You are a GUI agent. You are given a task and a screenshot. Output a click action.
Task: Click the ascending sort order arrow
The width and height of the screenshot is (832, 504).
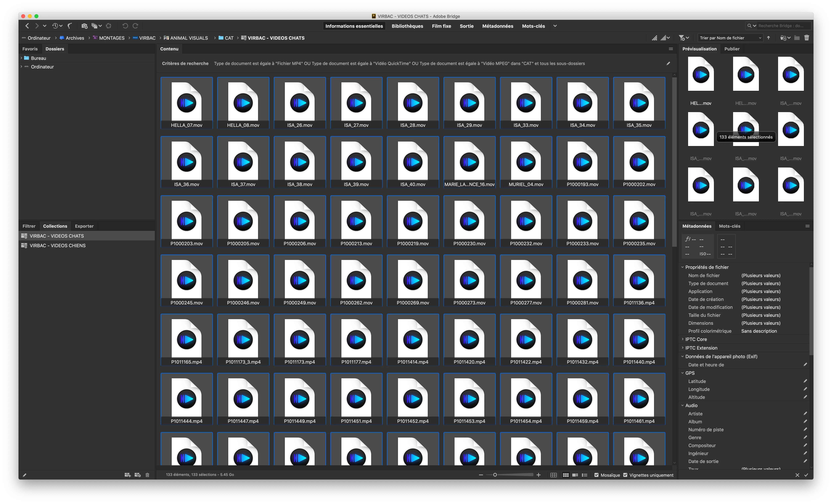coord(769,38)
